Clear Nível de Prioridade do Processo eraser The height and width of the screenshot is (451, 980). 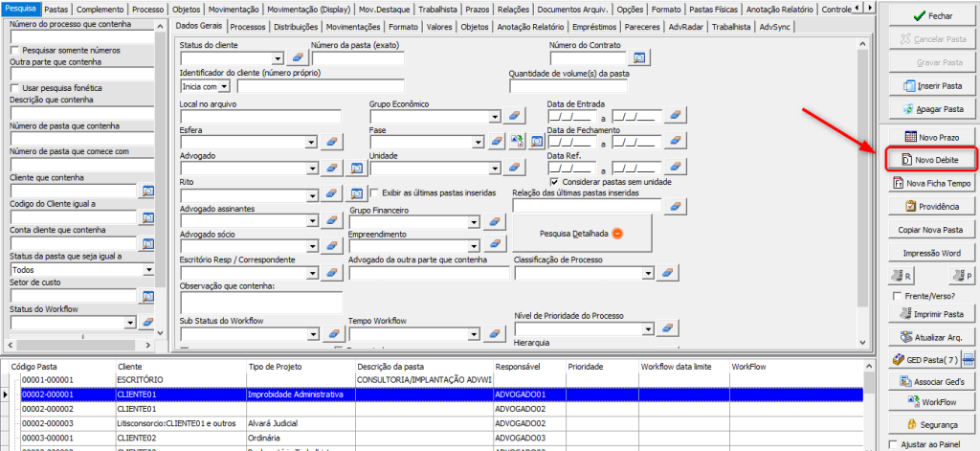click(668, 327)
